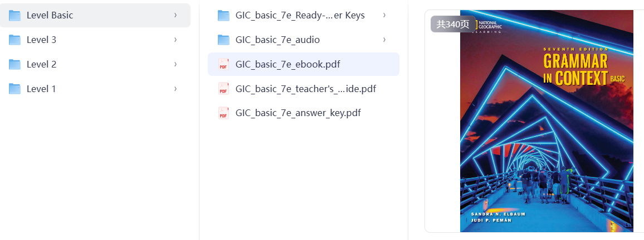This screenshot has width=644, height=240.
Task: Select GIC_basic_7e_answer_key.pdf file name
Action: 298,113
